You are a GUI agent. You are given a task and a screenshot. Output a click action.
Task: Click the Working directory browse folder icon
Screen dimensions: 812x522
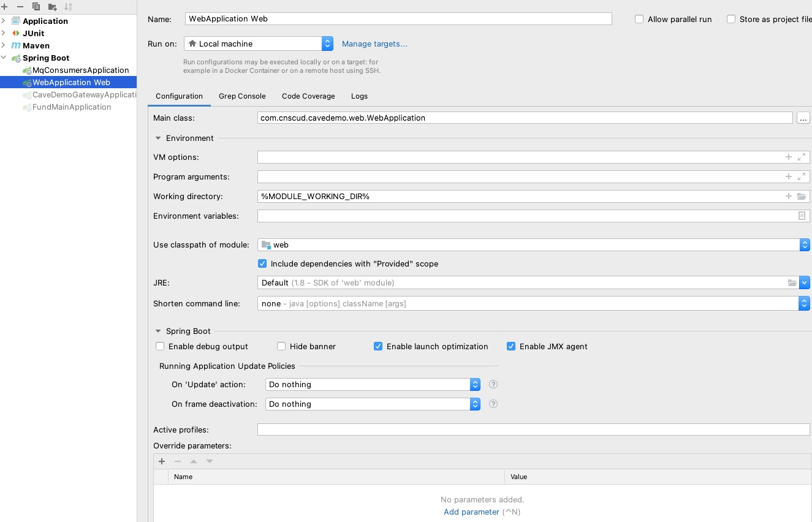[x=802, y=197]
